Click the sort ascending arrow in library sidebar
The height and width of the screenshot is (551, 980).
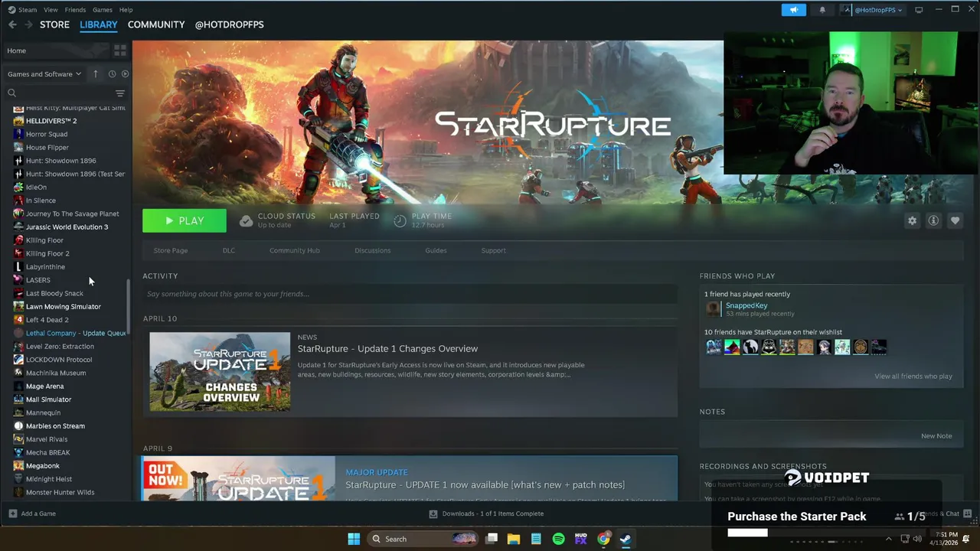point(96,74)
